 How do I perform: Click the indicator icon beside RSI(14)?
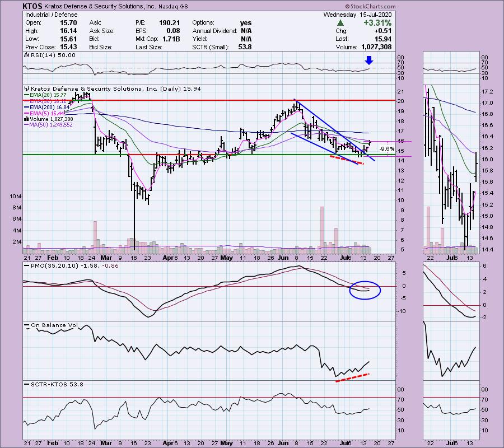[26, 55]
